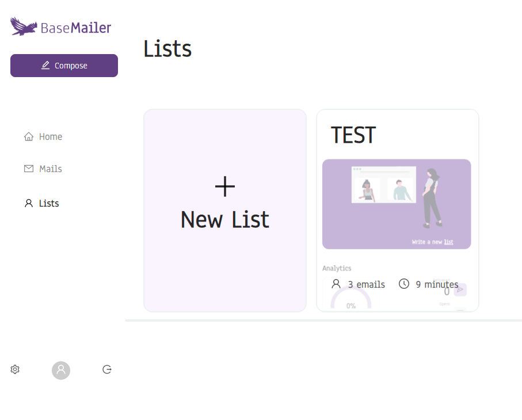The width and height of the screenshot is (522, 420).
Task: Click the TEST list preview illustration
Action: pos(397,204)
